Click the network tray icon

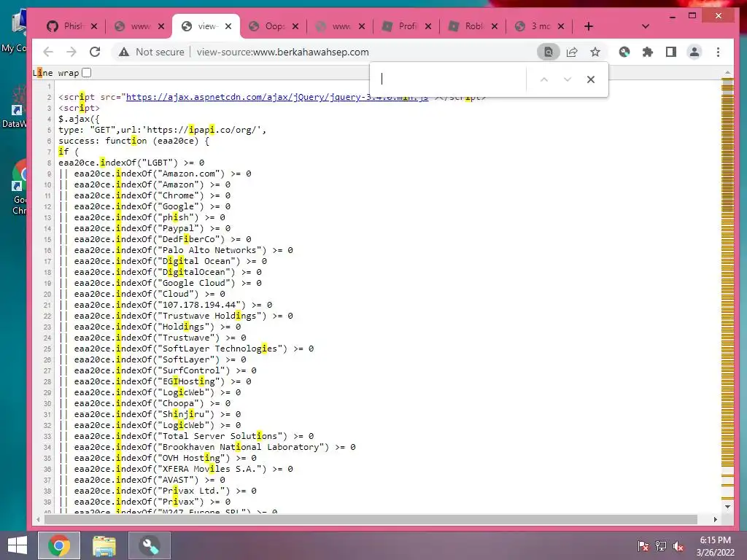pos(661,545)
